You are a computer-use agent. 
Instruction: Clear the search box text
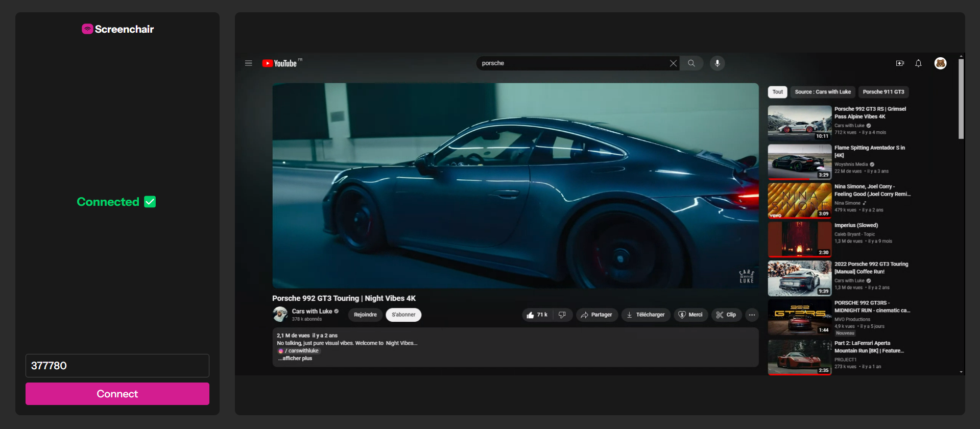click(x=673, y=63)
